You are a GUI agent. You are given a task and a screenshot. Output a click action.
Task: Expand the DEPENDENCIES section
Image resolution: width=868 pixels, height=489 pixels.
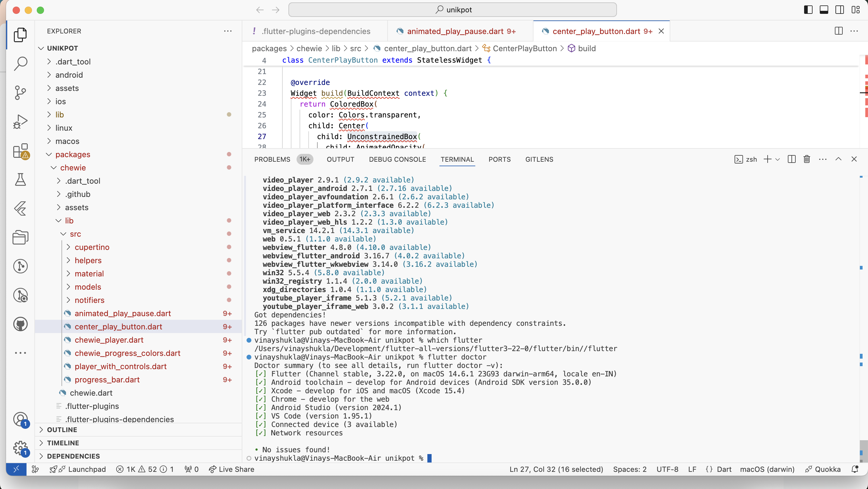point(138,456)
